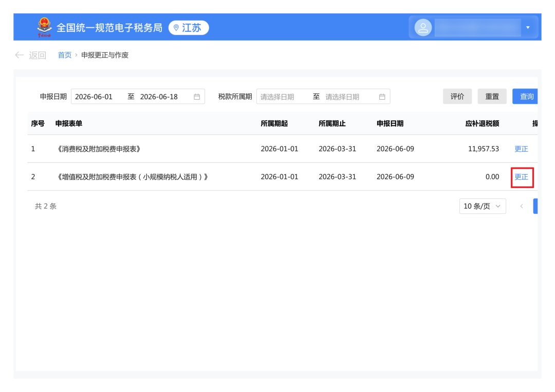The height and width of the screenshot is (392, 555).
Task: Open the 申报日期 calendar icon
Action: (x=197, y=97)
